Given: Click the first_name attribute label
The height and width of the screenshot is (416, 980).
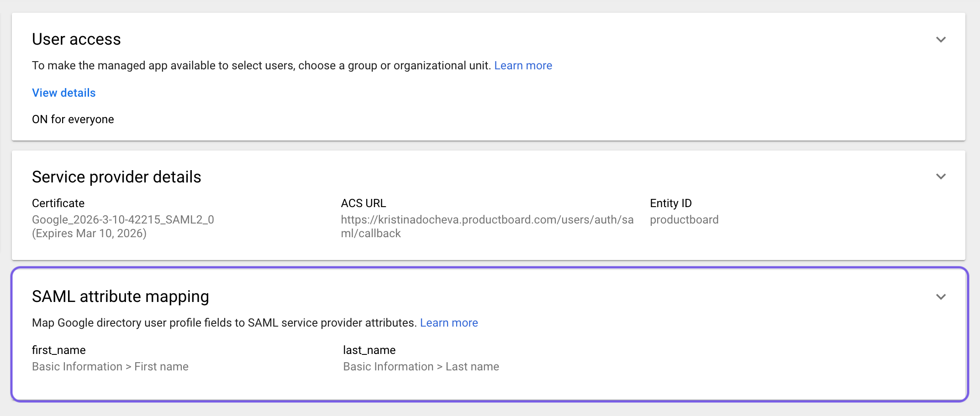Looking at the screenshot, I should point(59,350).
